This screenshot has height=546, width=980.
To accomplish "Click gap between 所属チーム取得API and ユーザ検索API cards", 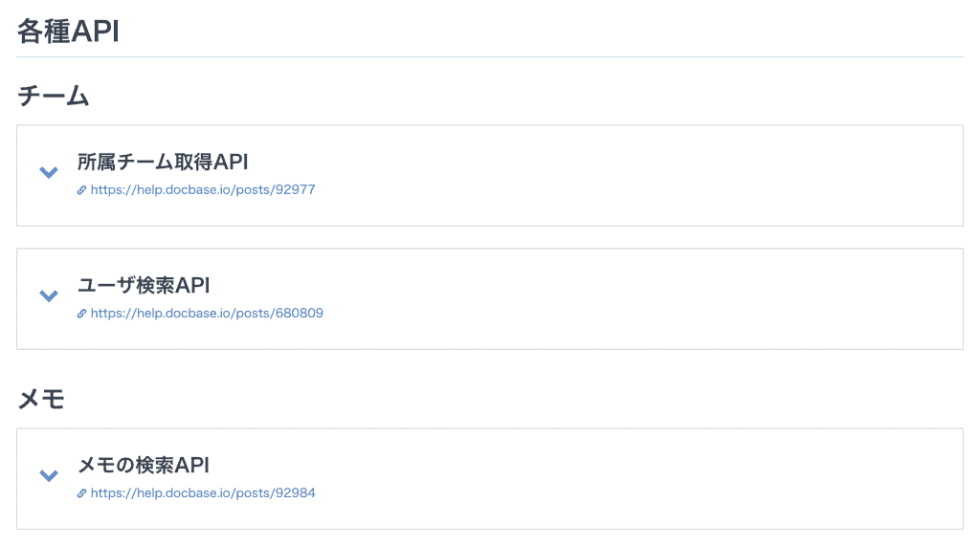I will tap(490, 237).
